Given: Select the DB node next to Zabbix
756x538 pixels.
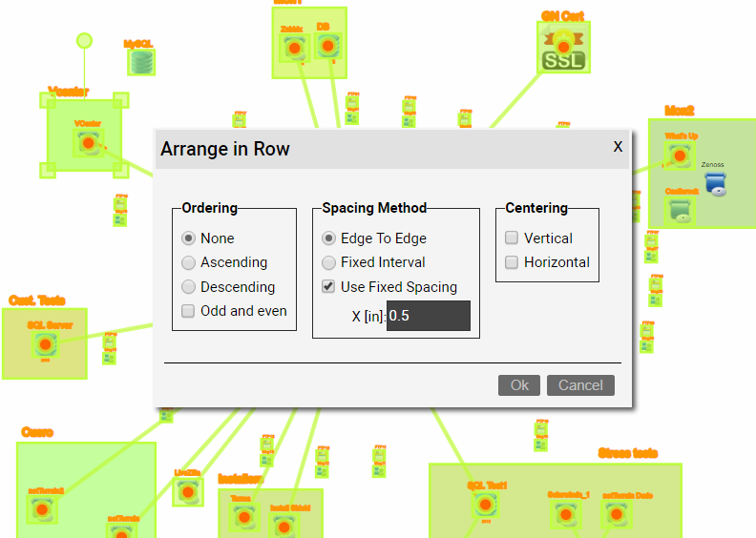Looking at the screenshot, I should point(327,45).
